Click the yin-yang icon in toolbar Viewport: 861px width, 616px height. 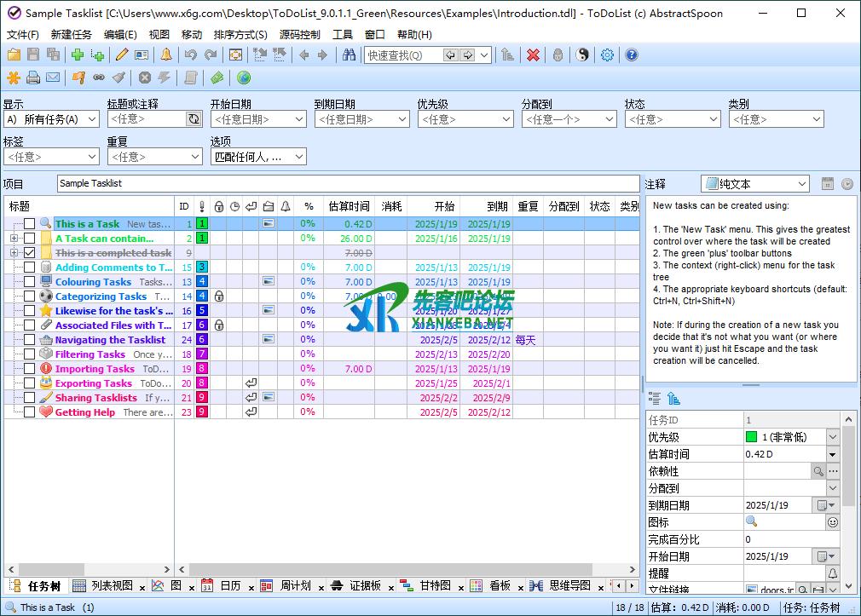click(x=582, y=55)
